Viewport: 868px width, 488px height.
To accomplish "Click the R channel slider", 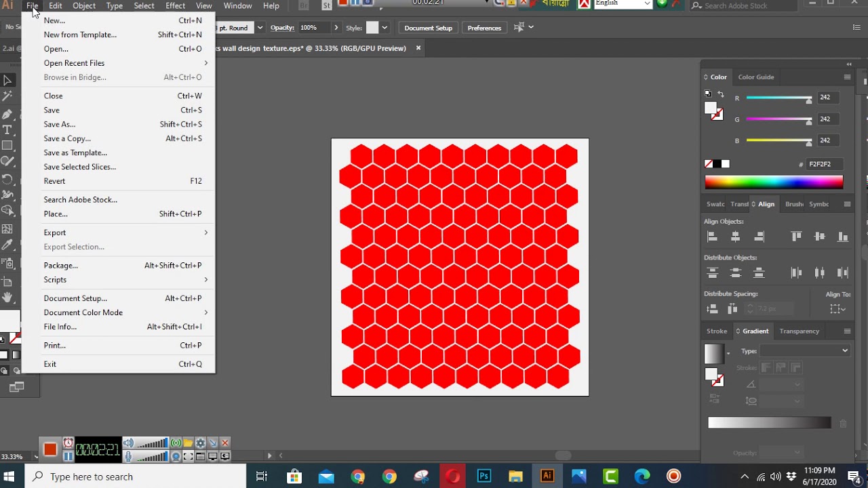I will [x=778, y=98].
